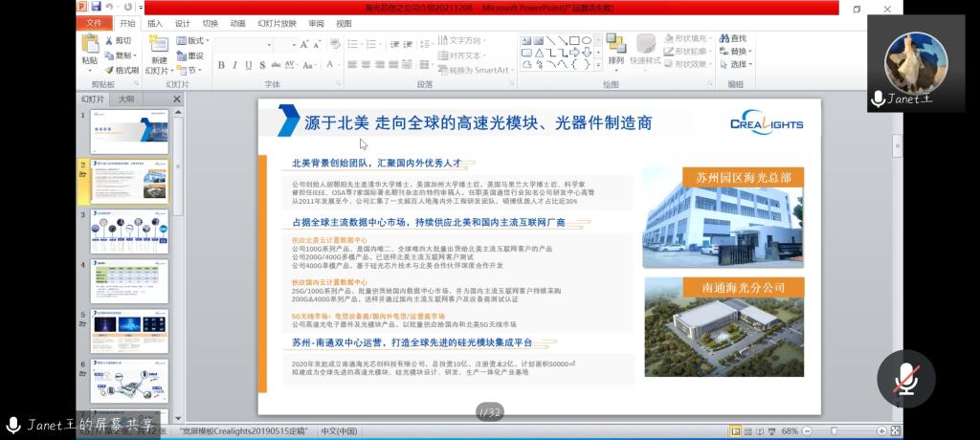Toggle Italic formatting (I)
This screenshot has height=440, width=980.
click(235, 65)
